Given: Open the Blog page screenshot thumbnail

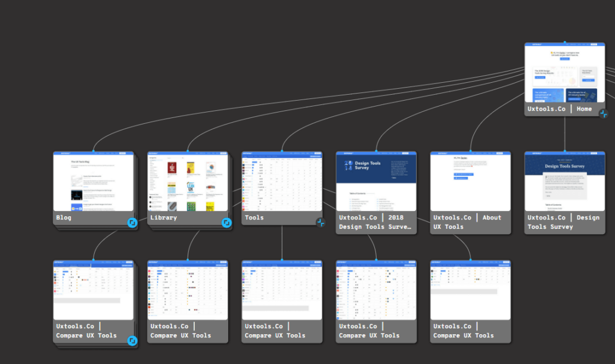Looking at the screenshot, I should [94, 182].
